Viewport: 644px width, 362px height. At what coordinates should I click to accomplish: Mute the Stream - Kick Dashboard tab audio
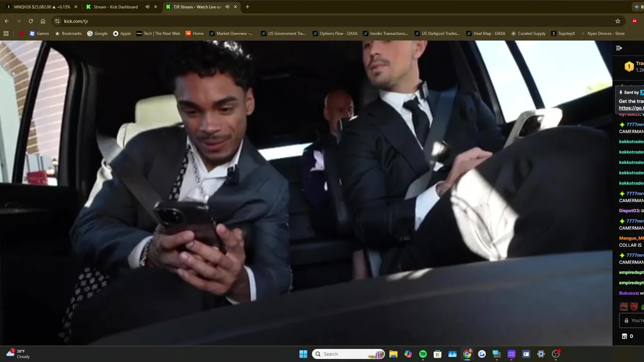[147, 7]
